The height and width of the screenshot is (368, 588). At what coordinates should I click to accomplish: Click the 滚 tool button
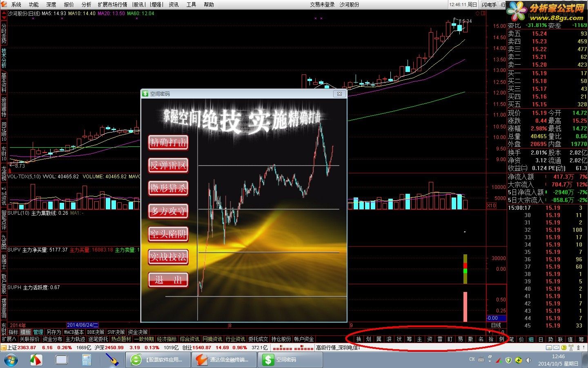389,339
